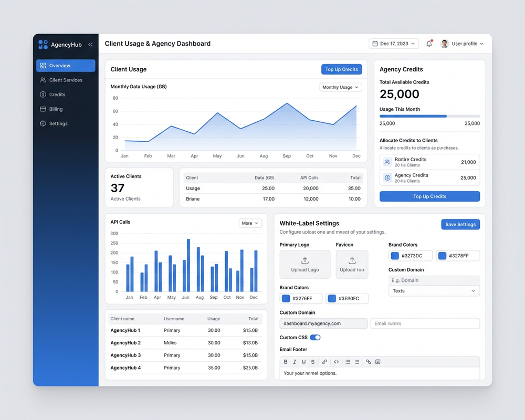
Task: Insert a hyperlink using the link icon
Action: coord(324,362)
